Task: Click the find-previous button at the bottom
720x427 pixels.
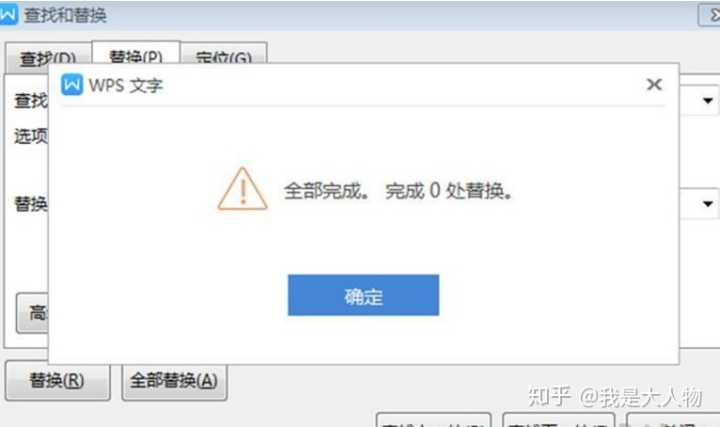Action: pyautogui.click(x=433, y=420)
